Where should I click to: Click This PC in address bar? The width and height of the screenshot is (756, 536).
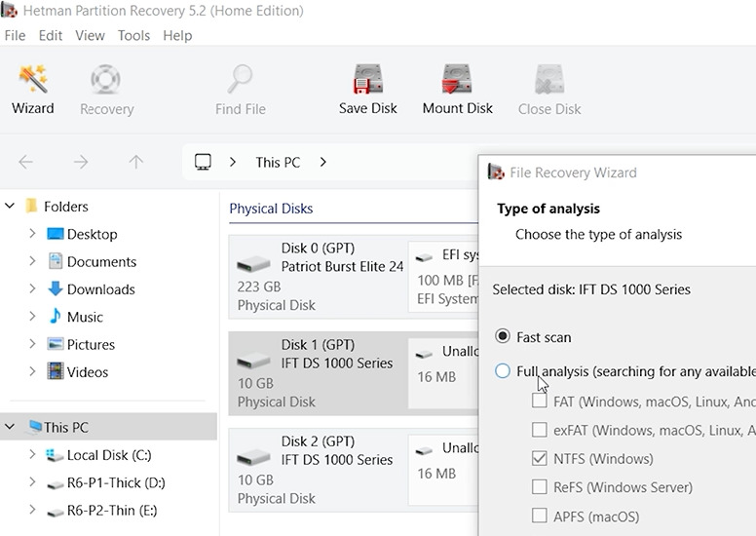tap(278, 162)
